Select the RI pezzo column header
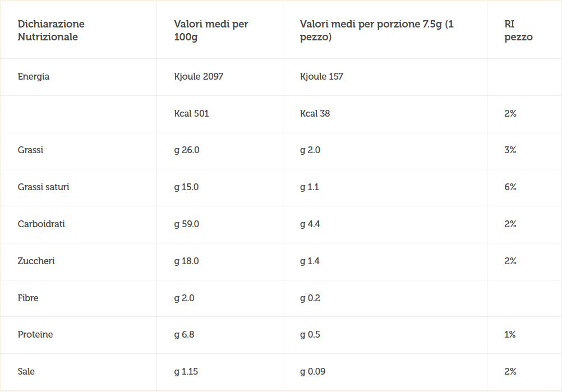Viewport: 562px width, 392px height. pyautogui.click(x=518, y=30)
